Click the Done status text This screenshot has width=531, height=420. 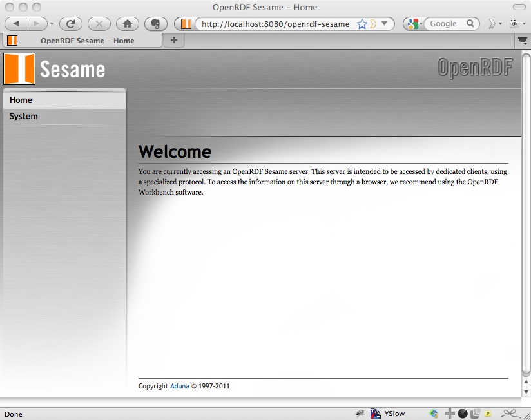click(x=14, y=414)
